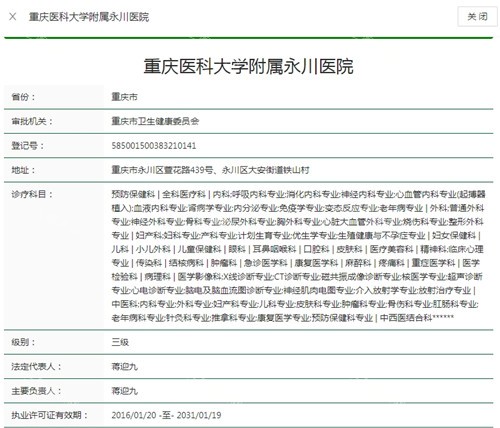Image resolution: width=500 pixels, height=428 pixels.
Task: Click the 地址 label
Action: (x=23, y=170)
